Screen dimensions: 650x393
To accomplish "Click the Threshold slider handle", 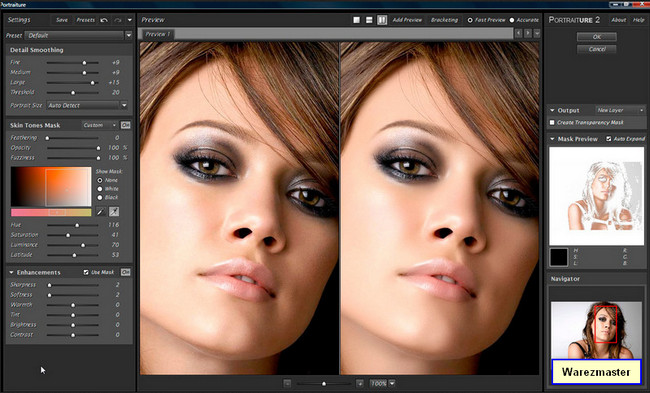I will point(73,92).
